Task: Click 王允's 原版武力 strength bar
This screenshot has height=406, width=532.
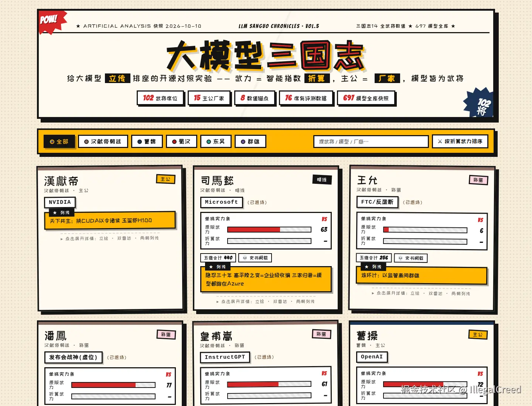Action: [x=425, y=230]
